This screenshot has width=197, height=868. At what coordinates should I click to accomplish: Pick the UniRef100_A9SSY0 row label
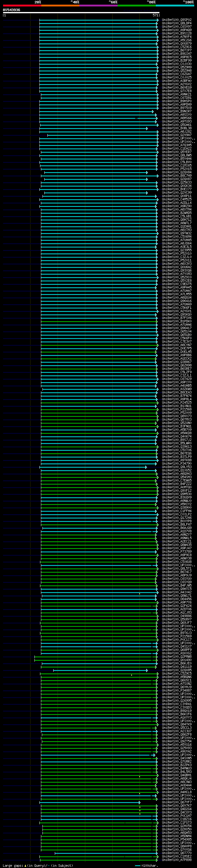coord(176,115)
